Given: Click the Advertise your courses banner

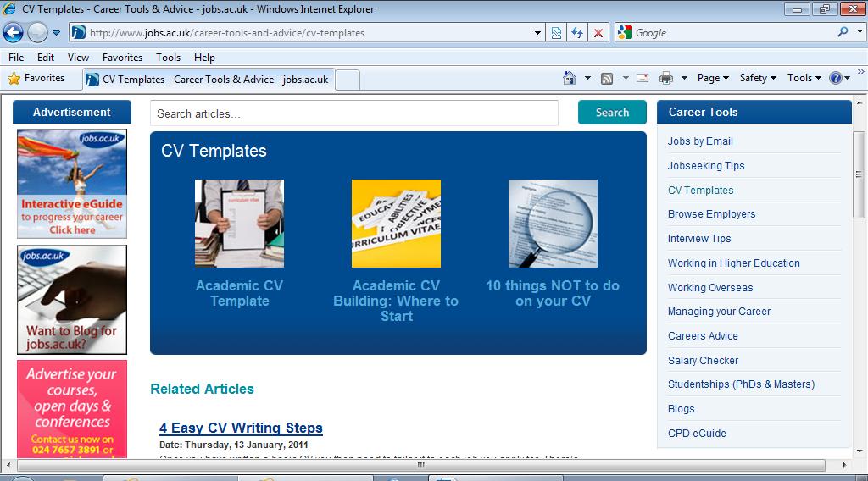Looking at the screenshot, I should (72, 408).
